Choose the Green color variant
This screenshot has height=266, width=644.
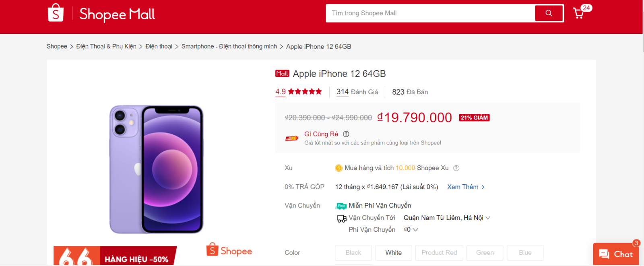pos(485,253)
